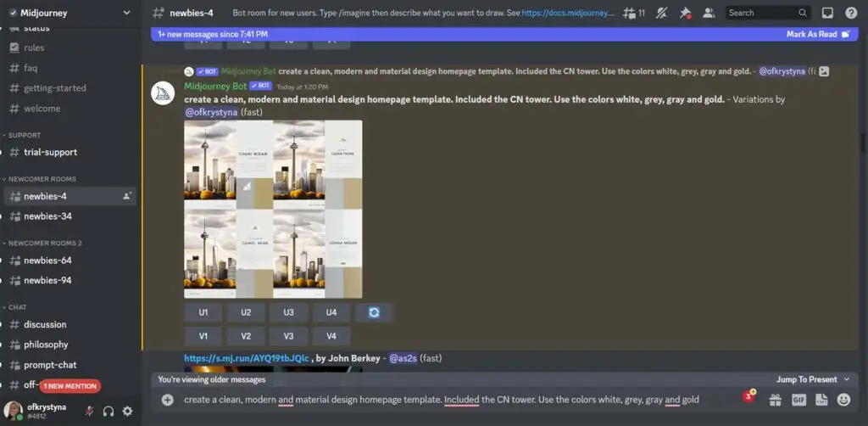Toggle notification mute bell in header
This screenshot has width=868, height=426.
(x=661, y=13)
